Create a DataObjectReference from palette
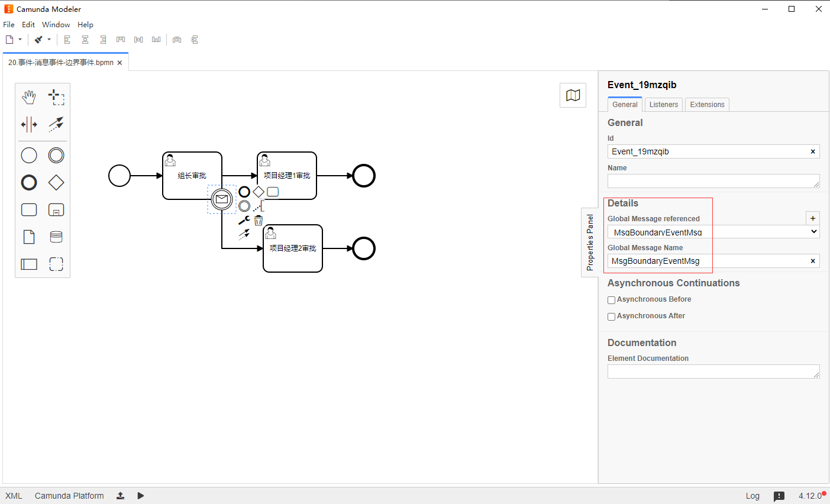This screenshot has height=504, width=830. 29,237
